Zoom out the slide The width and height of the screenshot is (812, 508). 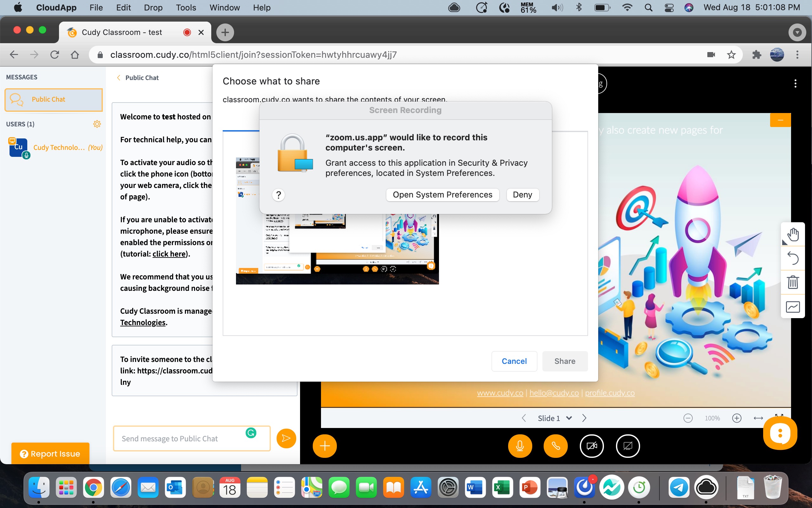[688, 418]
